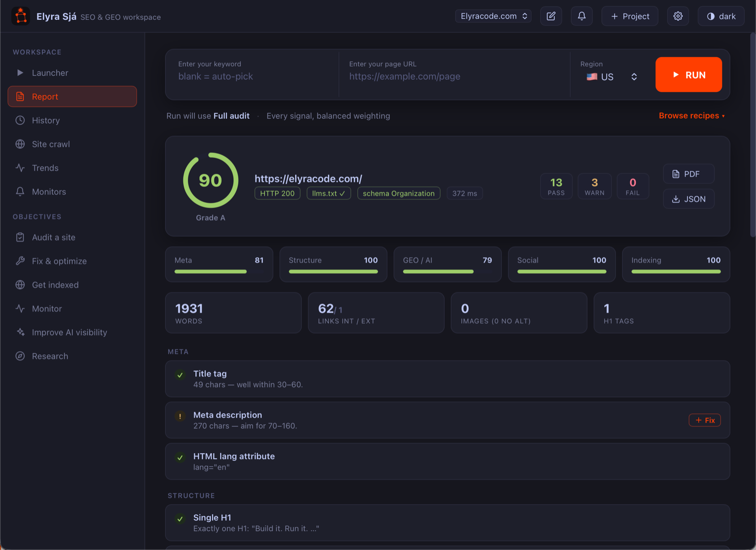Click the orange RUN button
The height and width of the screenshot is (550, 756).
coord(688,75)
